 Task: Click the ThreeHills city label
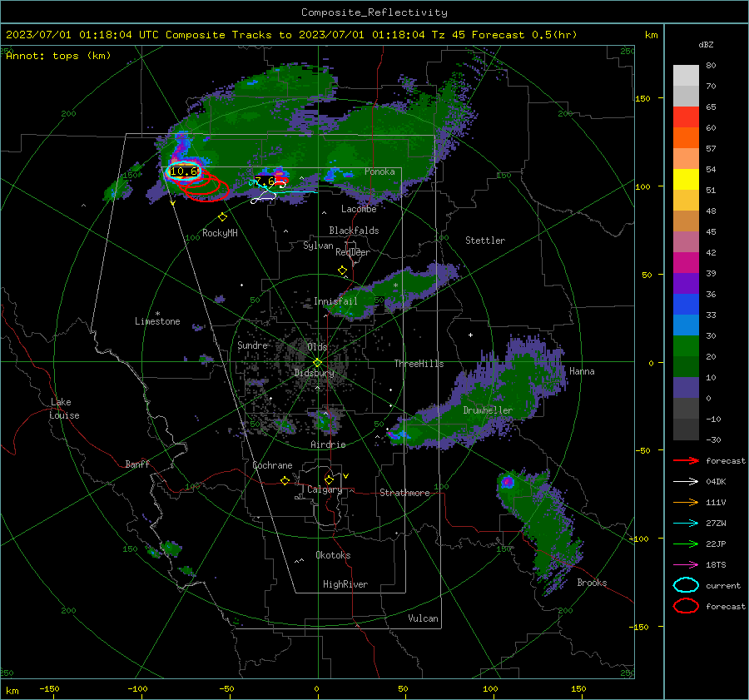point(419,364)
